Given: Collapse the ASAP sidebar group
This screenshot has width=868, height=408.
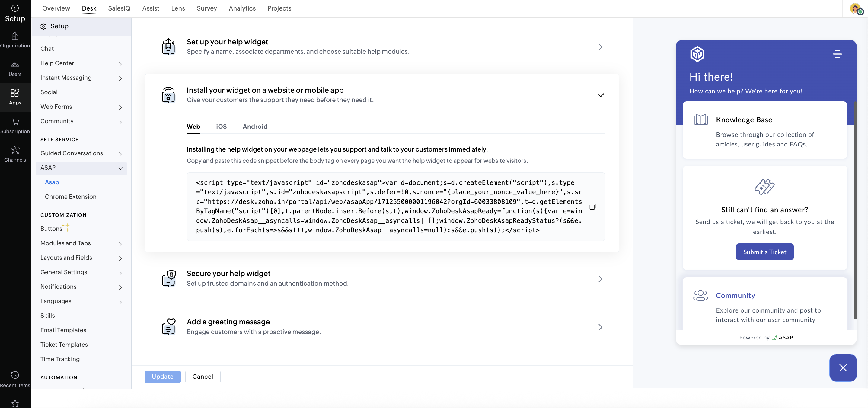Looking at the screenshot, I should (x=120, y=168).
